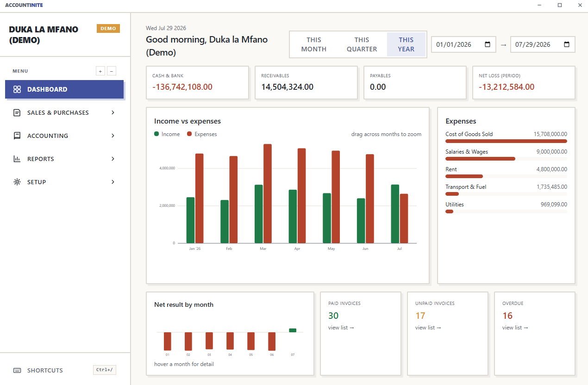
Task: Click the Apr expenses bar
Action: point(301,196)
